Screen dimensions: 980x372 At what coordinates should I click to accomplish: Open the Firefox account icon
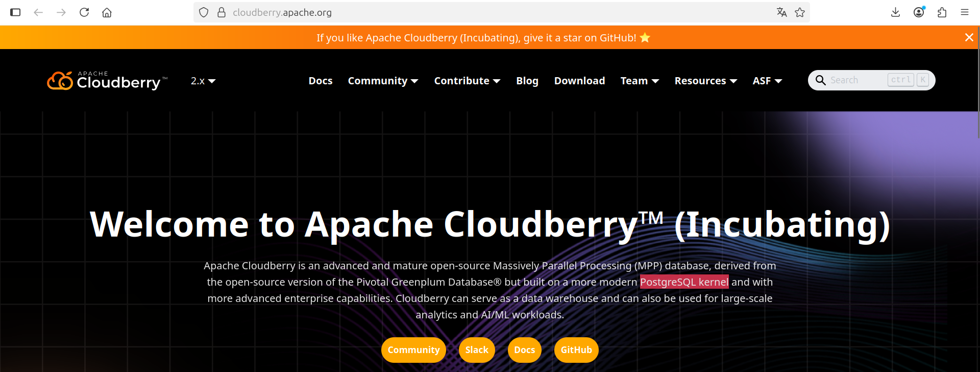point(919,12)
